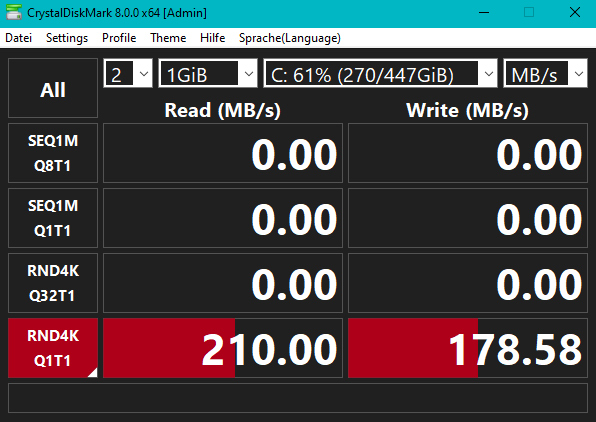Open the Hilfe menu
Image resolution: width=596 pixels, height=422 pixels.
click(212, 38)
